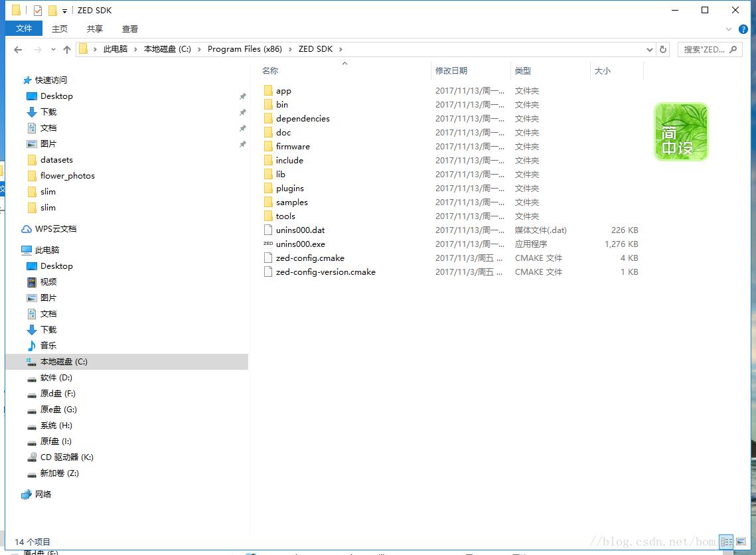Select the doc folder icon
The image size is (756, 555).
click(x=268, y=133)
